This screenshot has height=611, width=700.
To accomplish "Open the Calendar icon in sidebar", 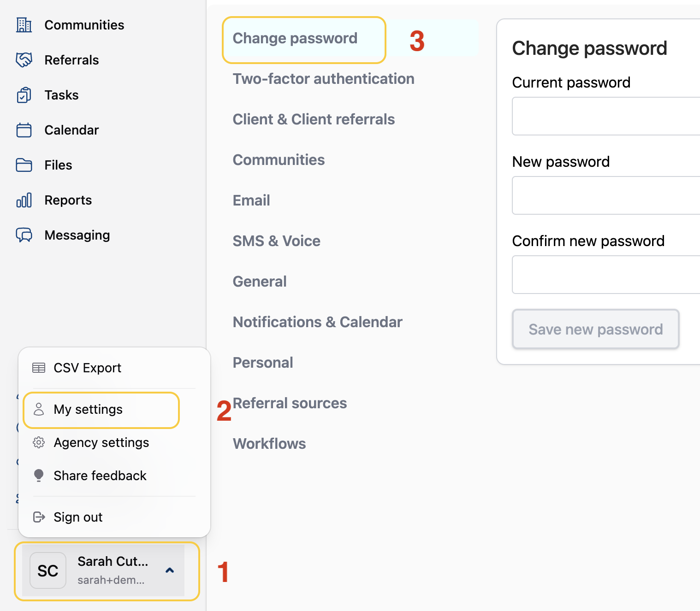I will coord(24,130).
